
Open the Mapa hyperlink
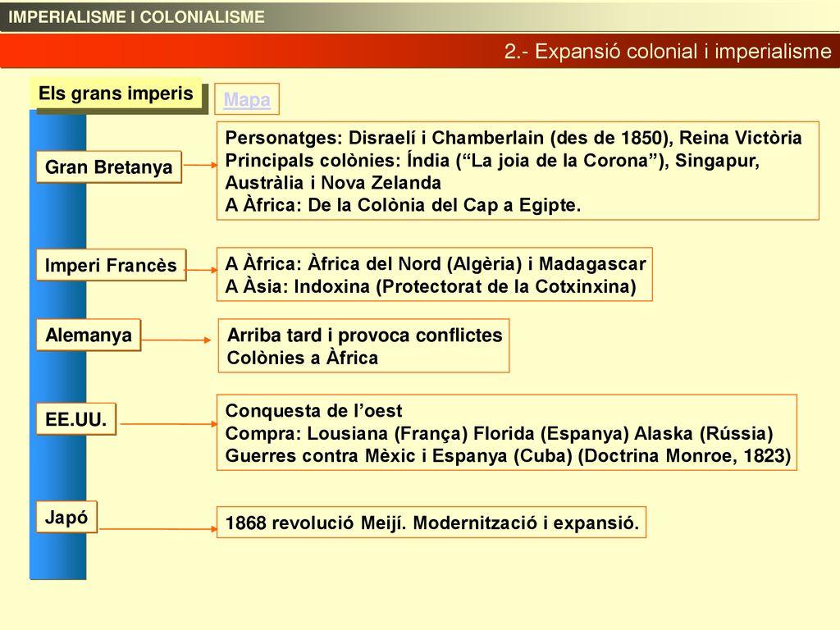pyautogui.click(x=246, y=99)
